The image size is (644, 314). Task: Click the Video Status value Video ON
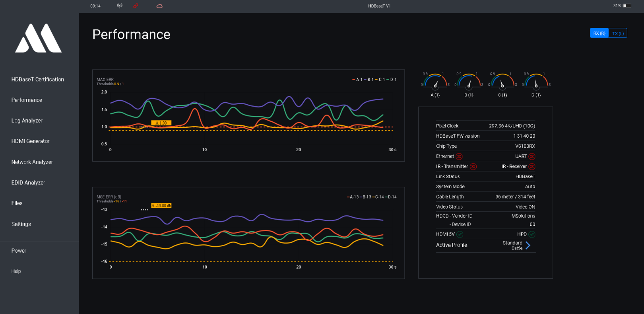pyautogui.click(x=525, y=207)
